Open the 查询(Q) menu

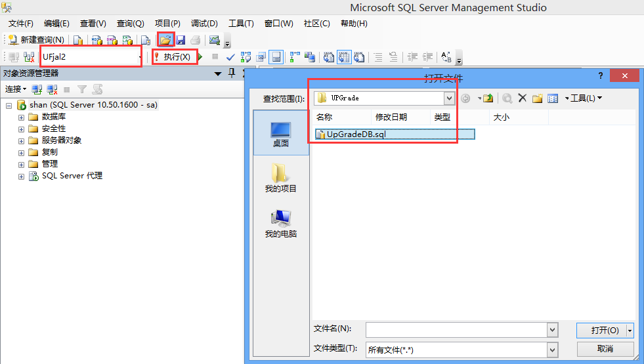(130, 24)
